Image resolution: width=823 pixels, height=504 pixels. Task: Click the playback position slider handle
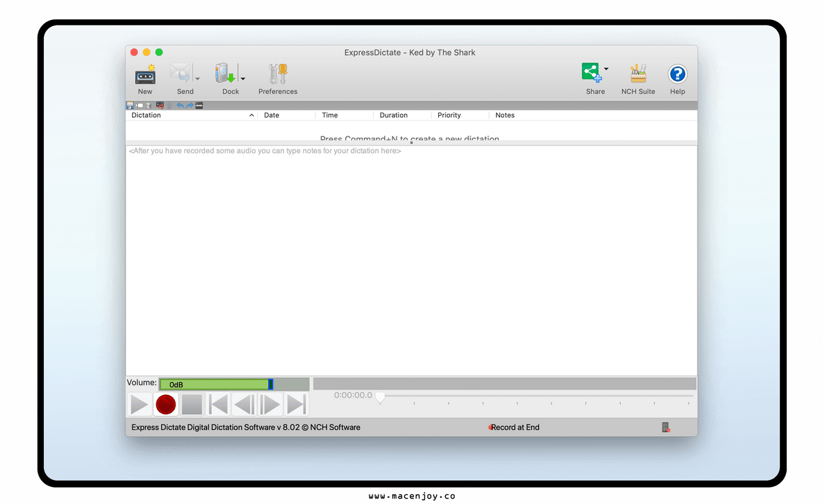pyautogui.click(x=380, y=397)
